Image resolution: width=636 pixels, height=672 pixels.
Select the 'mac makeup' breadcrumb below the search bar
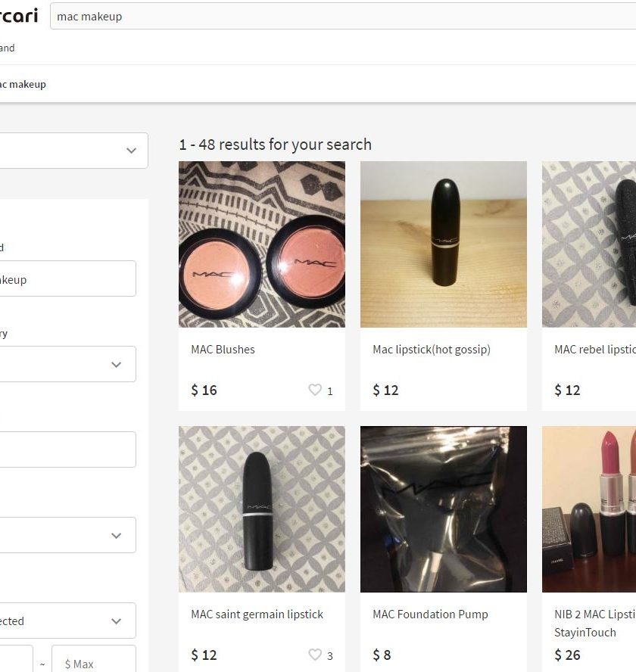[23, 84]
